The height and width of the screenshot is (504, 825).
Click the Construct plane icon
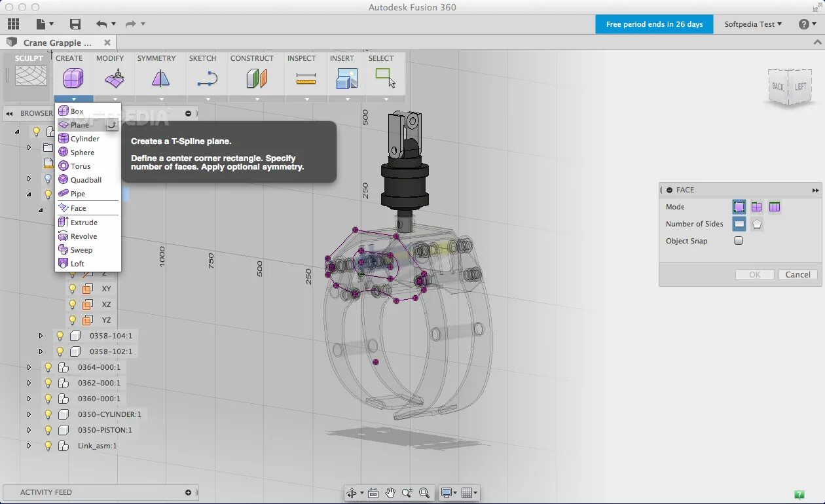[257, 79]
